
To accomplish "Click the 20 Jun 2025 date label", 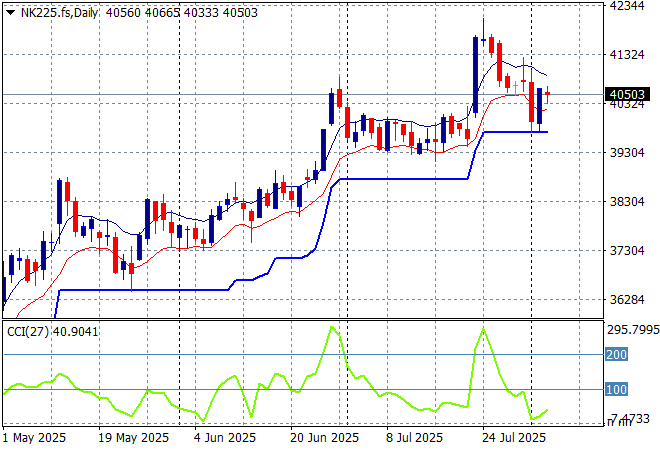I will point(323,438).
